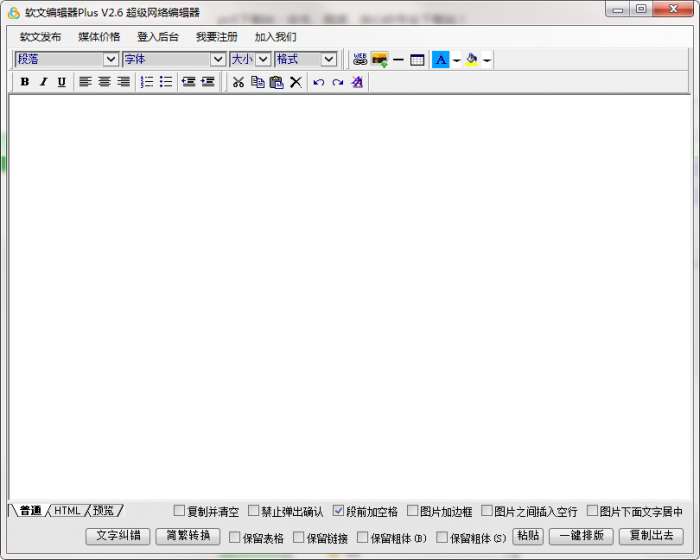Switch to the HTML tab
This screenshot has height=560, width=700.
67,511
